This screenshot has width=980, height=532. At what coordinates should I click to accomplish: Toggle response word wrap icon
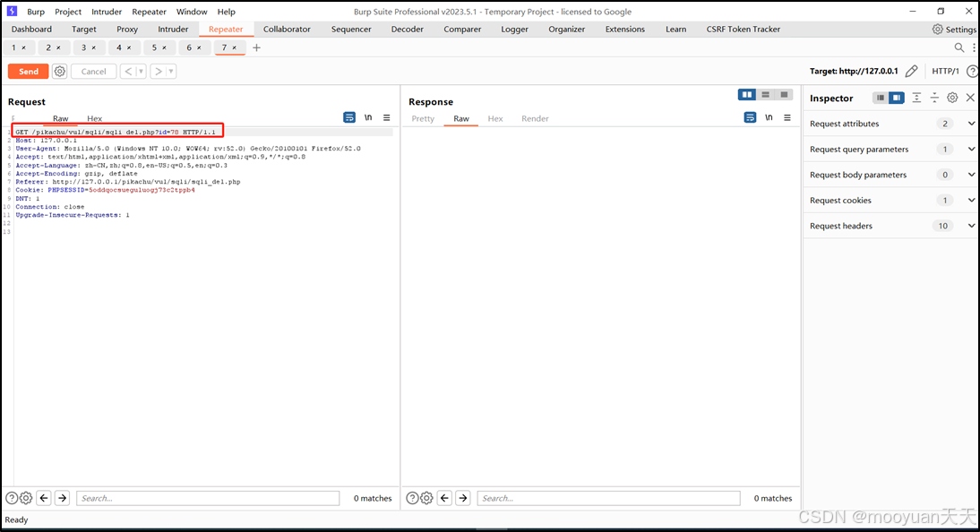[750, 117]
